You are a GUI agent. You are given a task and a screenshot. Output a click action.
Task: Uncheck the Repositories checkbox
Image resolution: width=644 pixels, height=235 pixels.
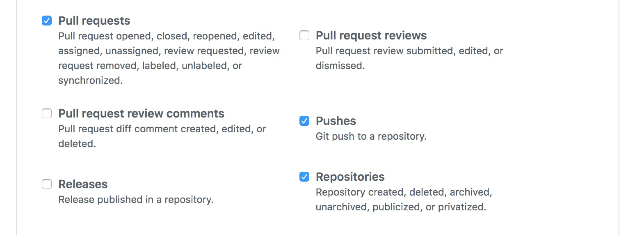304,177
